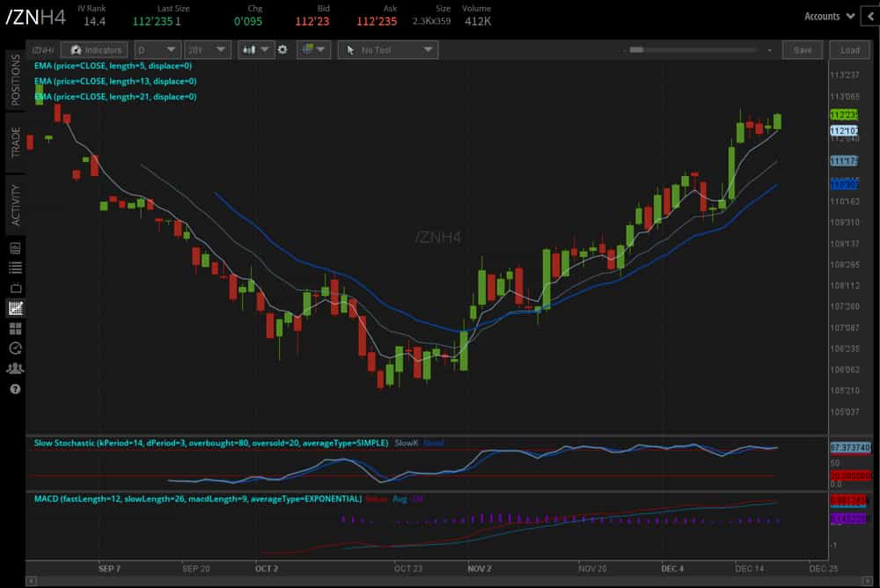Open the help question mark icon

pos(15,389)
